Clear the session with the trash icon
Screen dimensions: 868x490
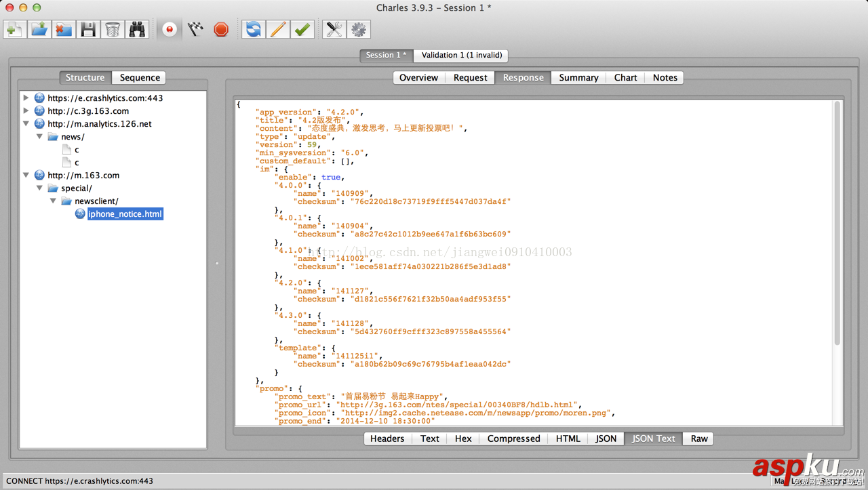coord(113,29)
